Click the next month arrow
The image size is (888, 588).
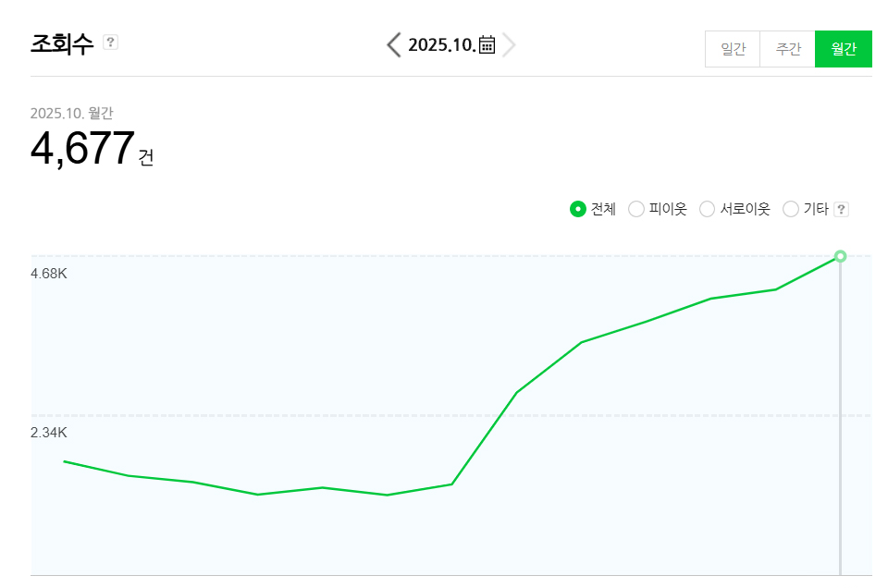[x=509, y=44]
